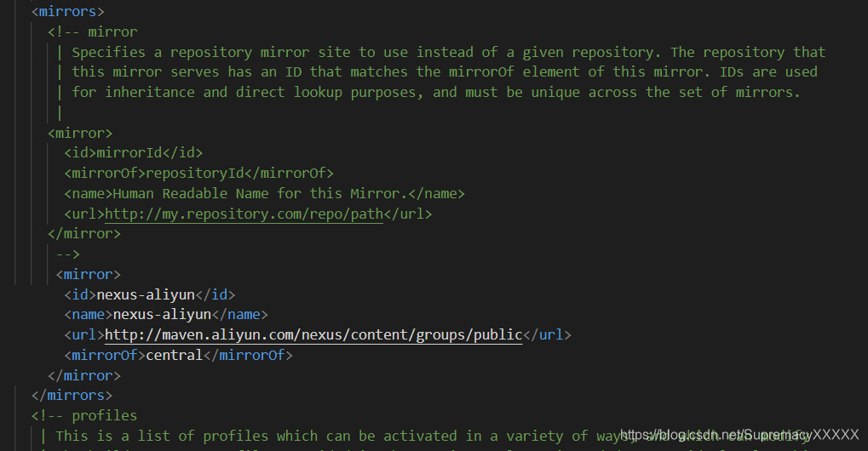Open the maven.aliyun.com nexus public URL
Image resolution: width=868 pixels, height=451 pixels.
[x=313, y=335]
